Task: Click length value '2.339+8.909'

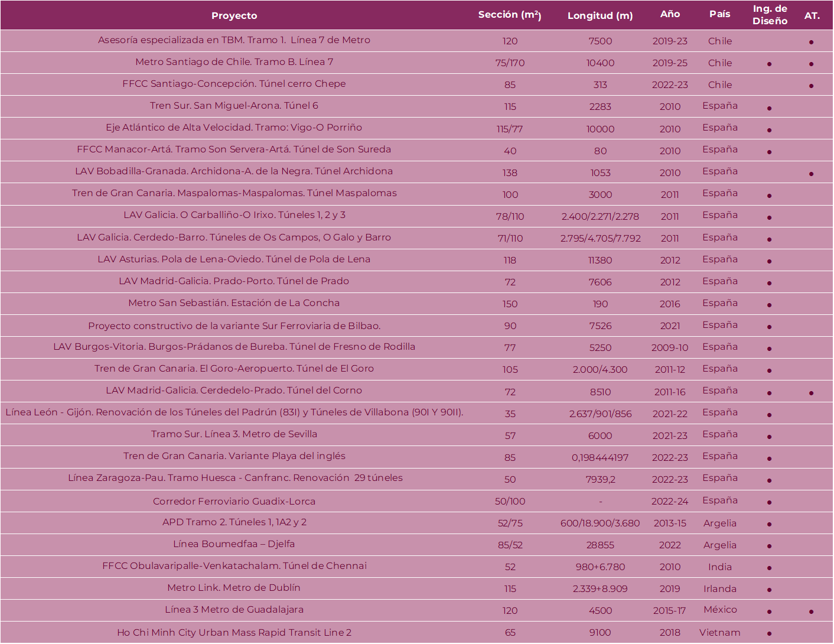Action: [x=600, y=589]
